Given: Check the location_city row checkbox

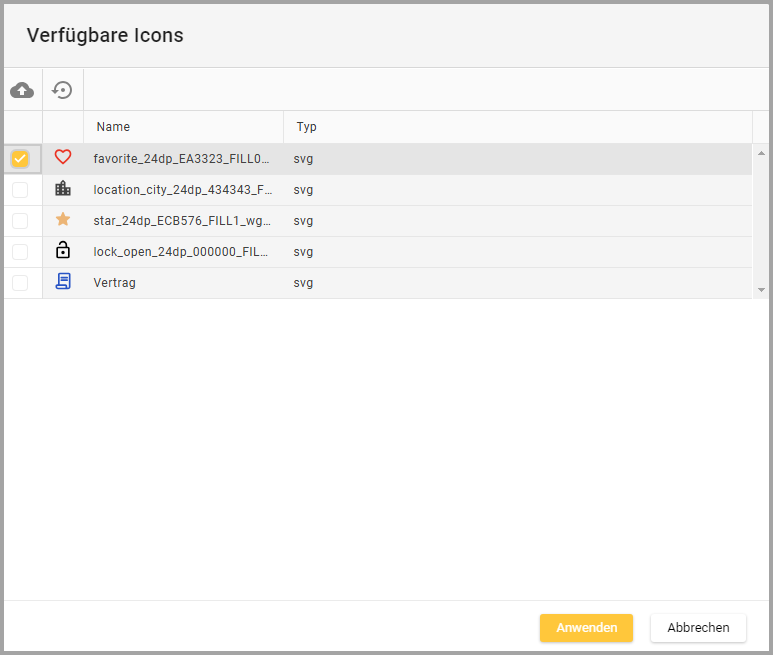Looking at the screenshot, I should coord(20,190).
